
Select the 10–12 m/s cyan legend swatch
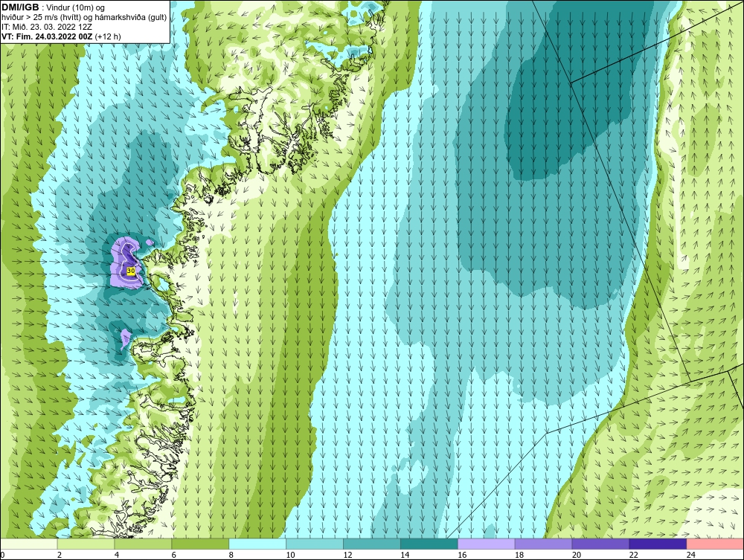click(x=315, y=544)
